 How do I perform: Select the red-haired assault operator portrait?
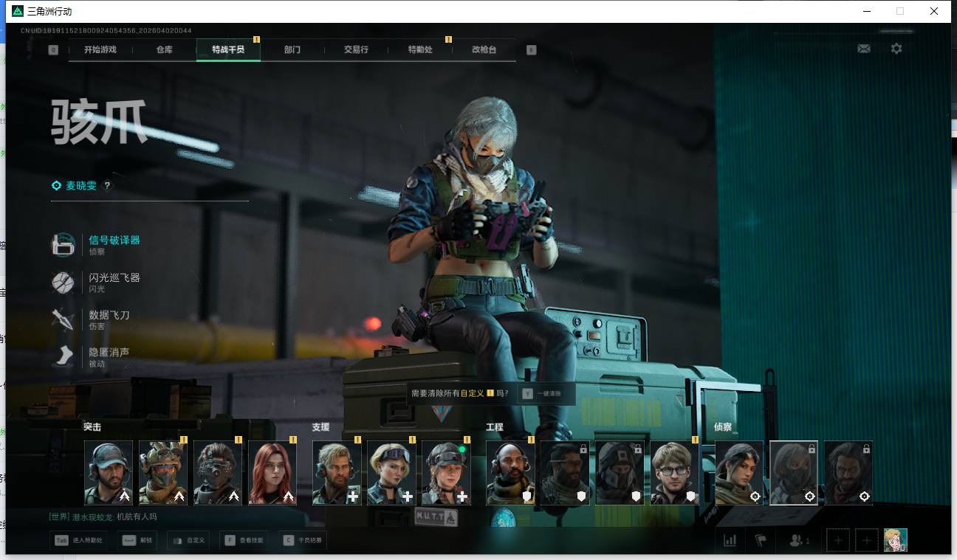pyautogui.click(x=272, y=472)
